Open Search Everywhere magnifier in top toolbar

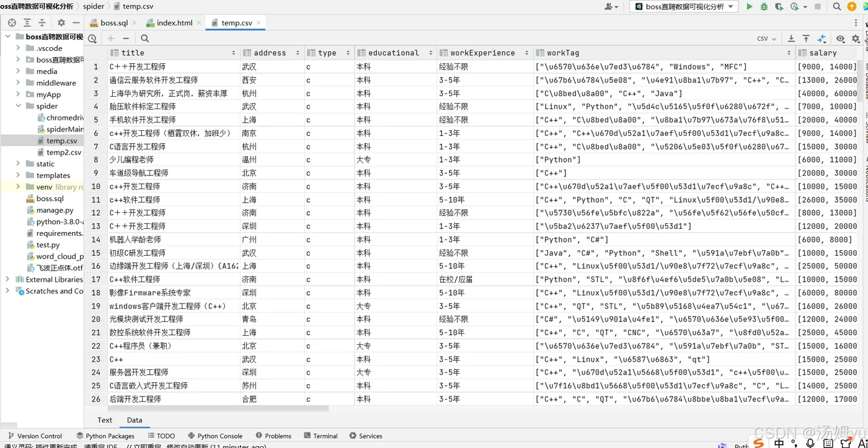point(837,7)
